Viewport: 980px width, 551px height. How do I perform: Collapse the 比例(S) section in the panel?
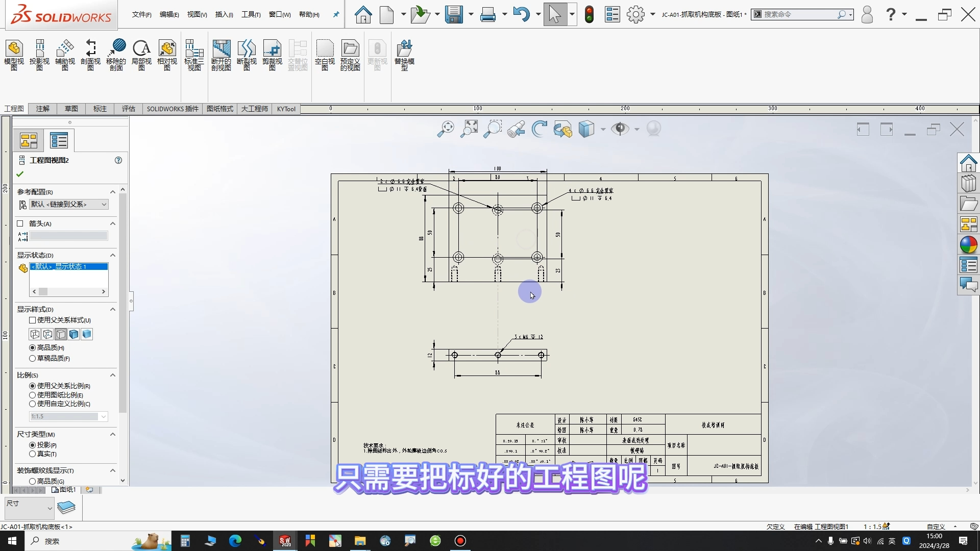pos(112,375)
